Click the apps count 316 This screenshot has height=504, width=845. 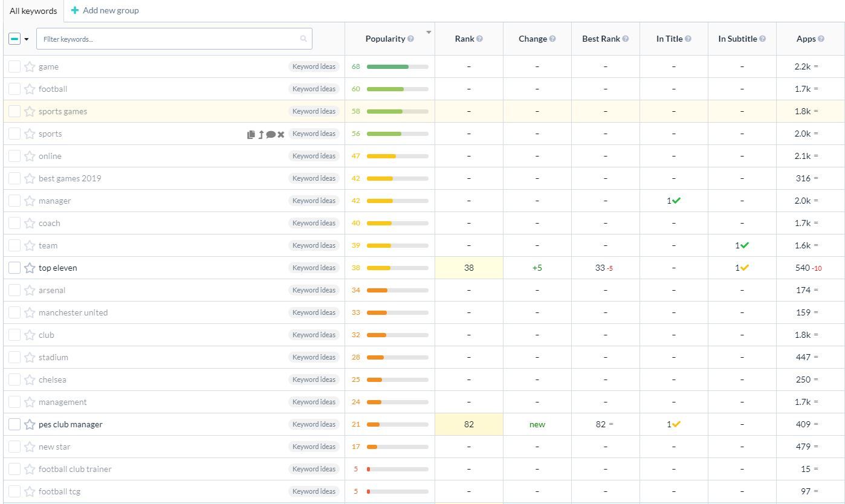[803, 178]
